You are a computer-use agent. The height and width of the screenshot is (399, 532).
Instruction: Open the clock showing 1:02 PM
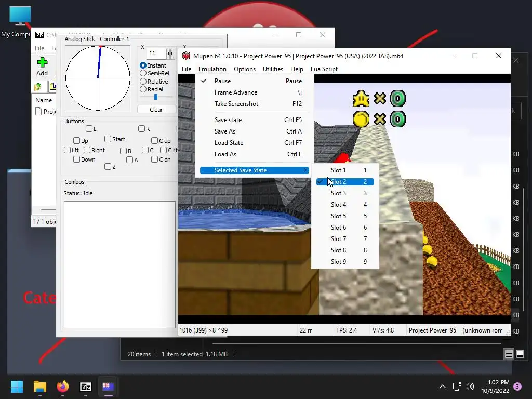pos(495,387)
